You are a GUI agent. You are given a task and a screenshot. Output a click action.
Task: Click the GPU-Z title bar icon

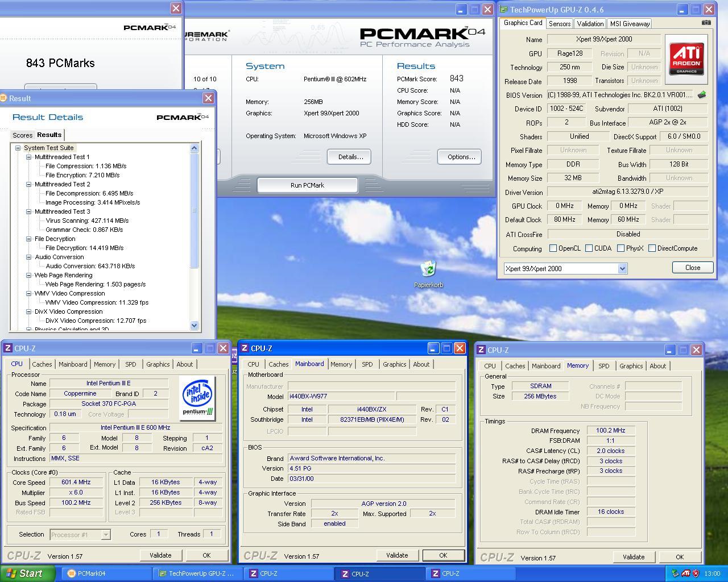pyautogui.click(x=503, y=10)
